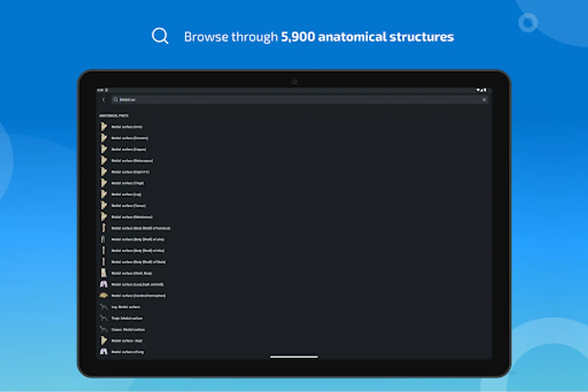Viewport: 588px width, 392px height.
Task: Clear the search text with the X
Action: 484,100
